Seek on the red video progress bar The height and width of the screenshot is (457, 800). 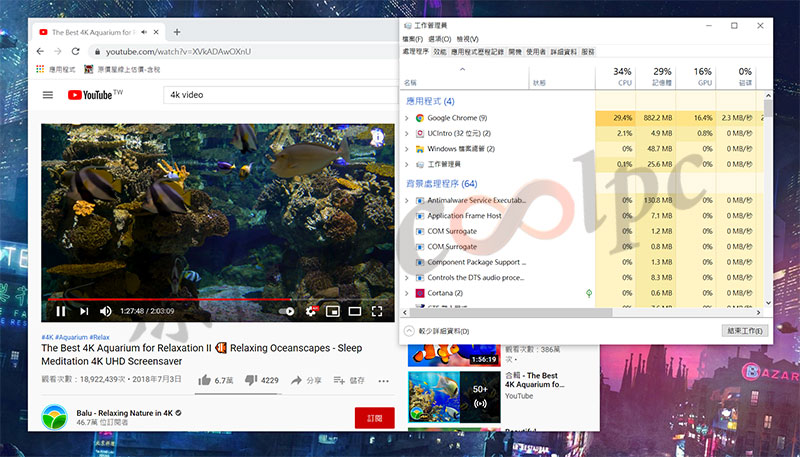(218, 299)
